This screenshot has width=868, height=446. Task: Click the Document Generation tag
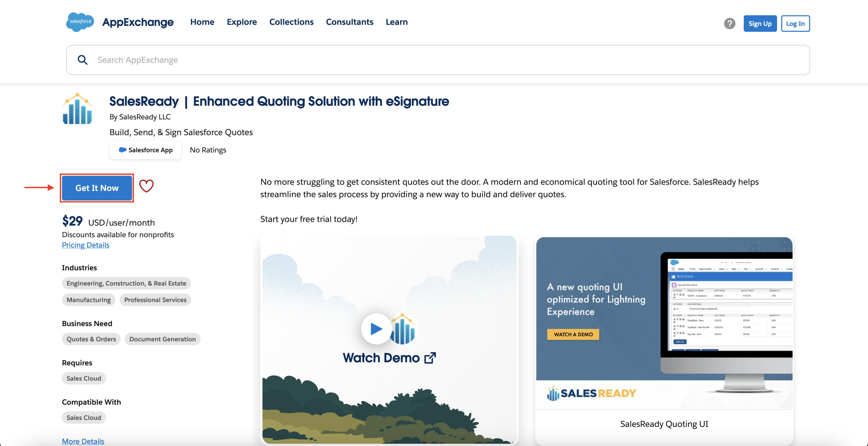point(162,339)
